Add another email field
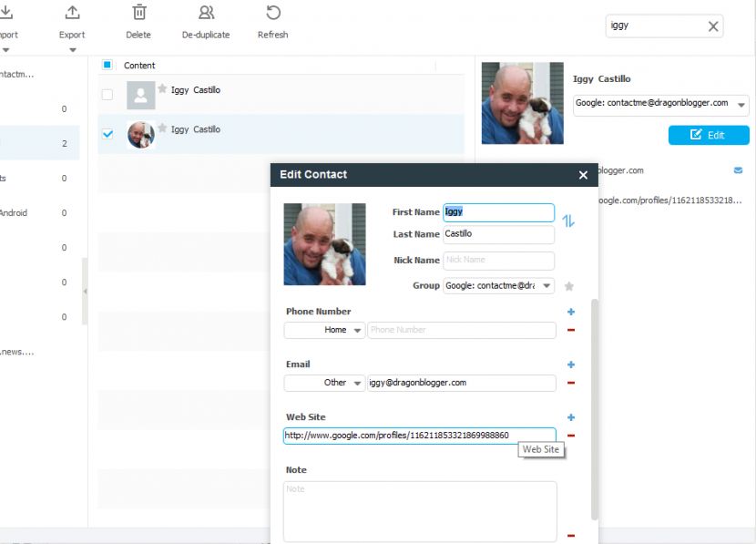This screenshot has width=756, height=544. (571, 364)
